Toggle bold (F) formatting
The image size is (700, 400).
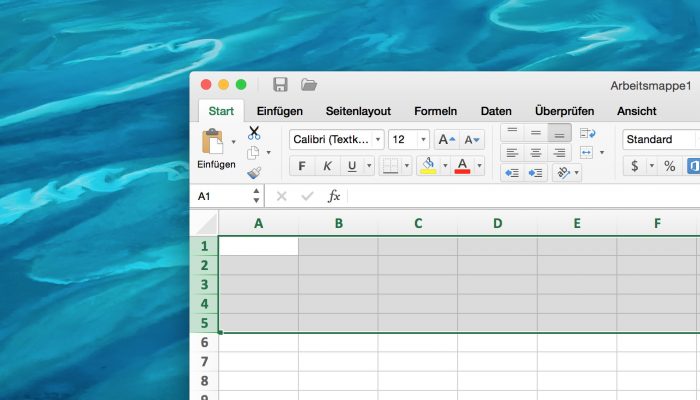point(302,166)
